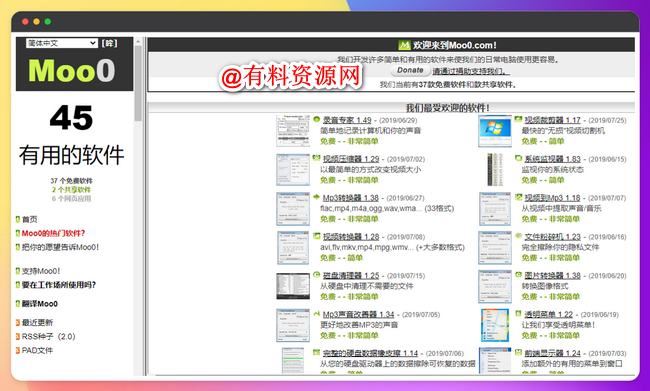Open 透明菜单 1.22 software link
Image resolution: width=650 pixels, height=391 pixels.
pyautogui.click(x=548, y=314)
